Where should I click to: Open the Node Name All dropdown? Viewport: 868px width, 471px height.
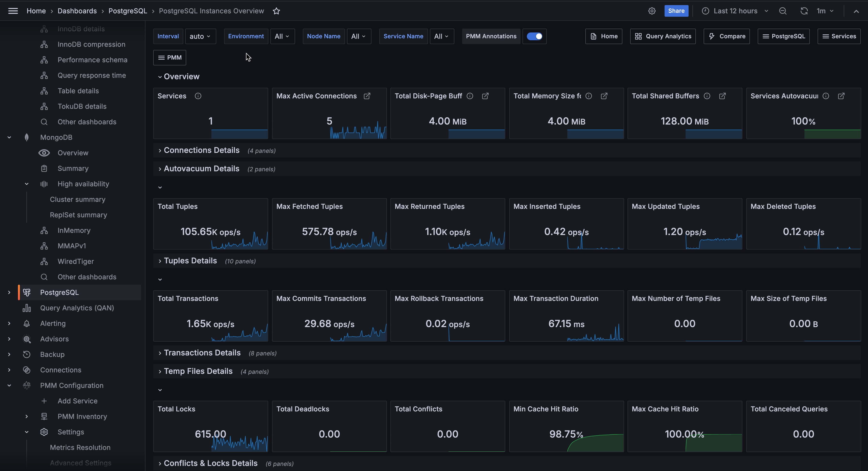359,36
